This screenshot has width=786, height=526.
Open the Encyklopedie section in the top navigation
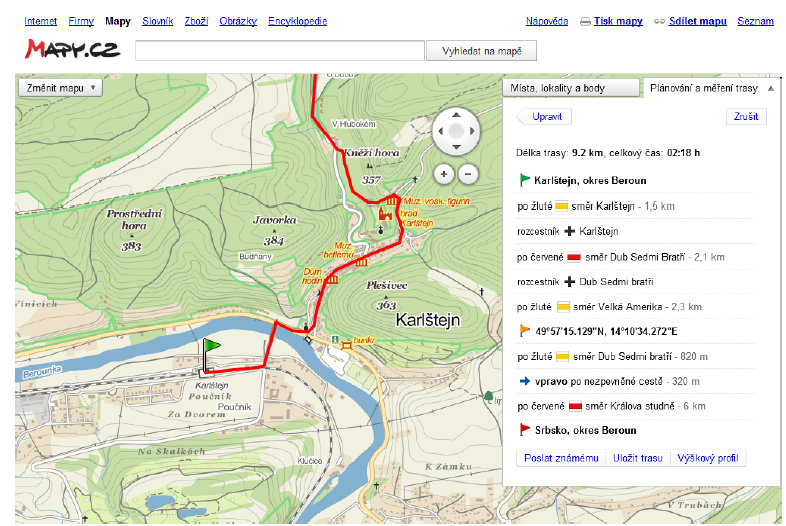point(297,21)
